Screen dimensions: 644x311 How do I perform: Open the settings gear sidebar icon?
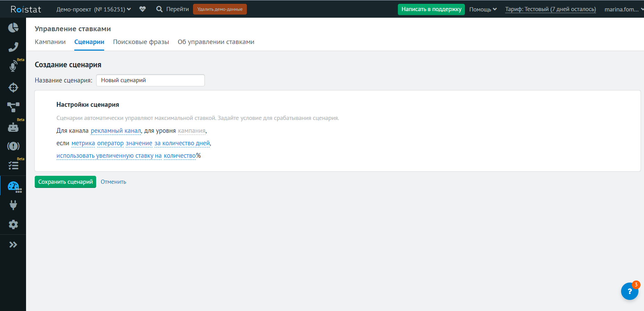(x=13, y=225)
